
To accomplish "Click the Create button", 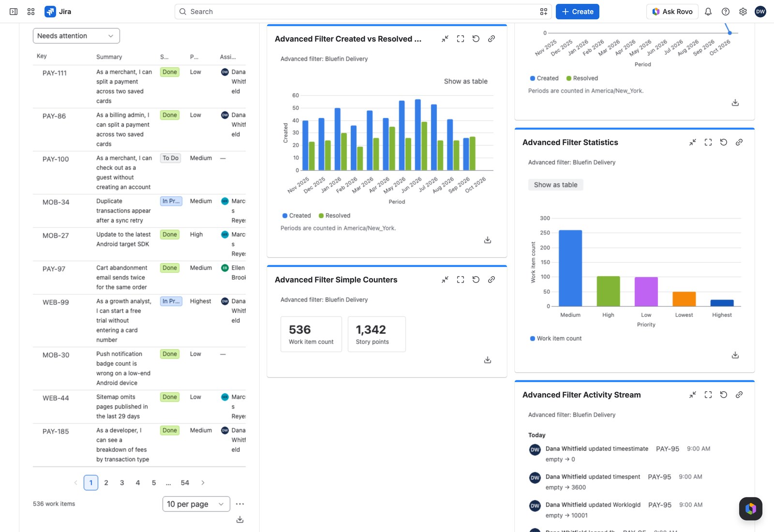I will [578, 12].
